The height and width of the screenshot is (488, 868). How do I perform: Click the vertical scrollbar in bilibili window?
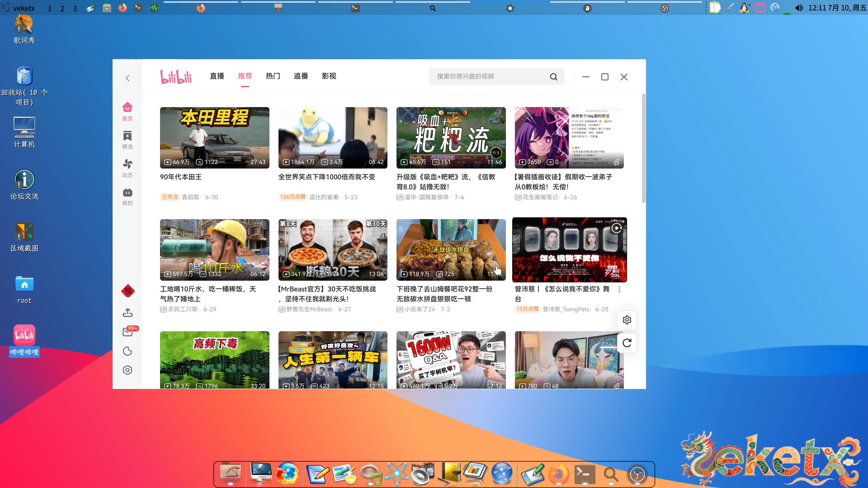643,149
